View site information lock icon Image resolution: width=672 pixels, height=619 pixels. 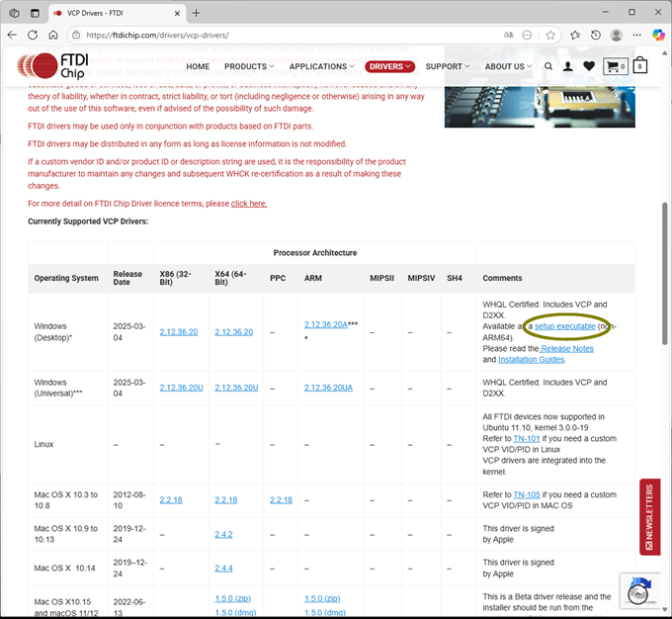(x=76, y=35)
